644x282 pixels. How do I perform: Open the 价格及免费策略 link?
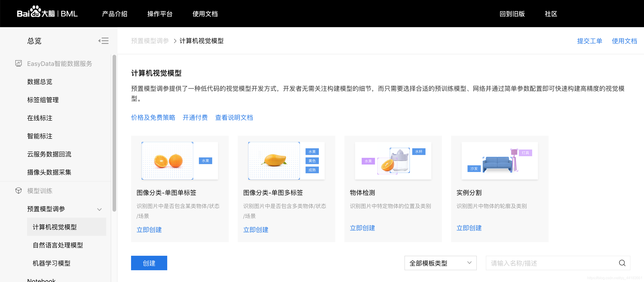coord(153,117)
